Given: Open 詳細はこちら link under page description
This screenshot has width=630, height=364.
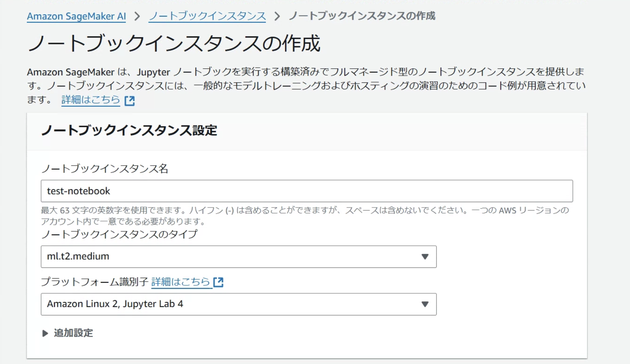Looking at the screenshot, I should [x=90, y=100].
